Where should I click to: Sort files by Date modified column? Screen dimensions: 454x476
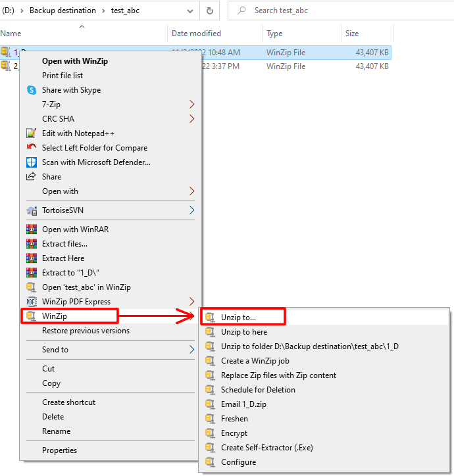click(196, 34)
